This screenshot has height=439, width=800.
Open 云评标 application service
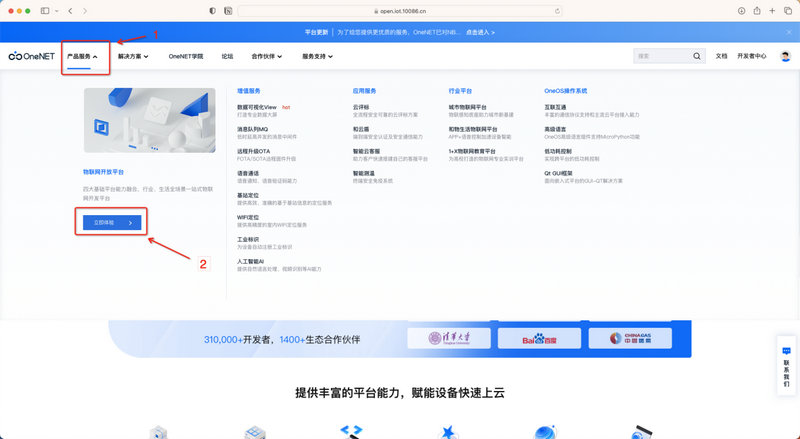click(361, 107)
